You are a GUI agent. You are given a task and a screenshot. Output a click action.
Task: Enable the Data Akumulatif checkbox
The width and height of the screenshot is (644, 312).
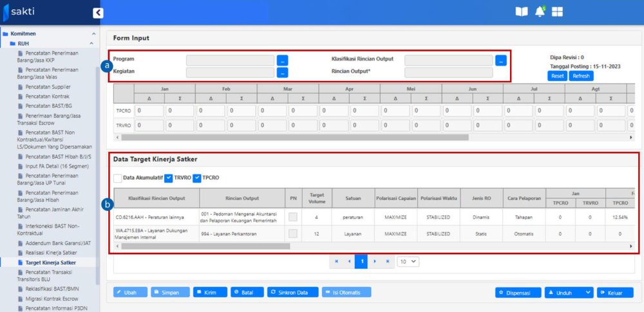[117, 178]
